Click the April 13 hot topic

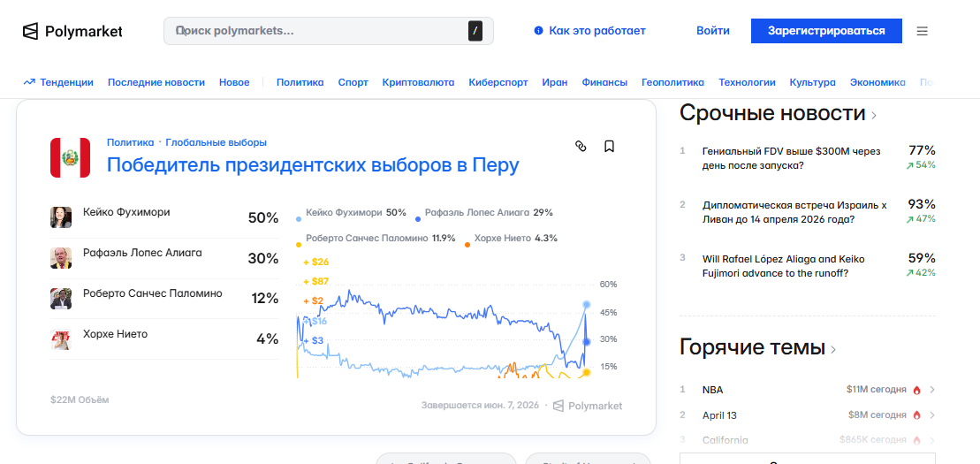click(x=719, y=415)
